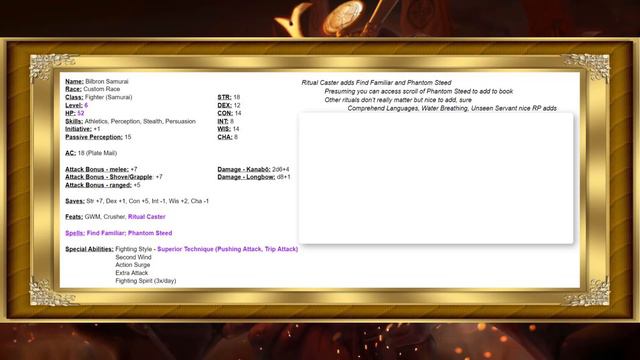Click the 'Attack Bonus - melee: +7' line
This screenshot has height=360, width=640.
pos(101,169)
